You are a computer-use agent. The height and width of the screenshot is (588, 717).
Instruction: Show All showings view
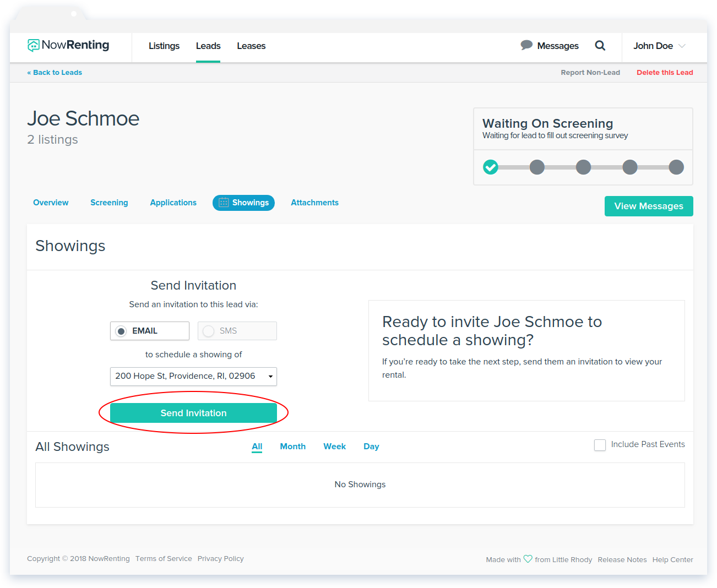[257, 447]
